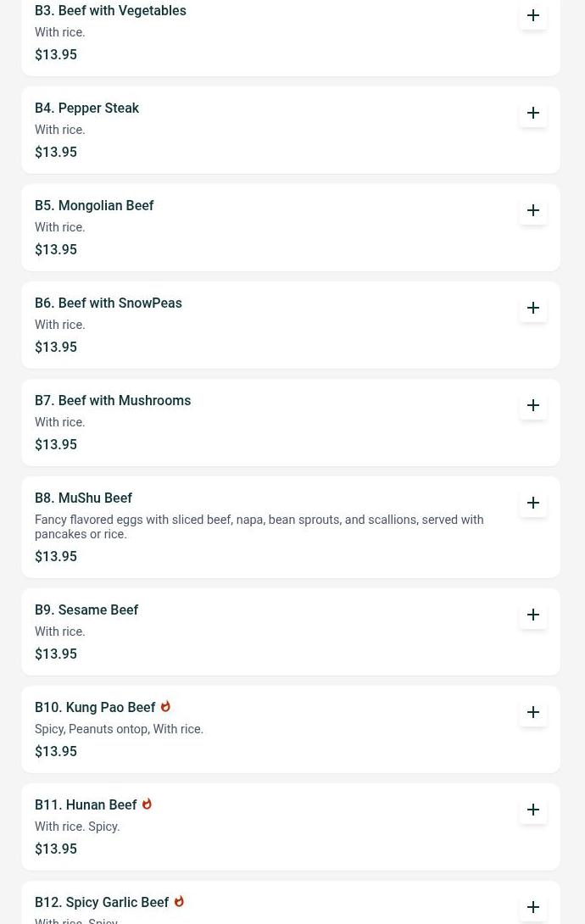Click the B9. Sesame Beef heading
Image resolution: width=585 pixels, height=924 pixels.
click(x=86, y=610)
